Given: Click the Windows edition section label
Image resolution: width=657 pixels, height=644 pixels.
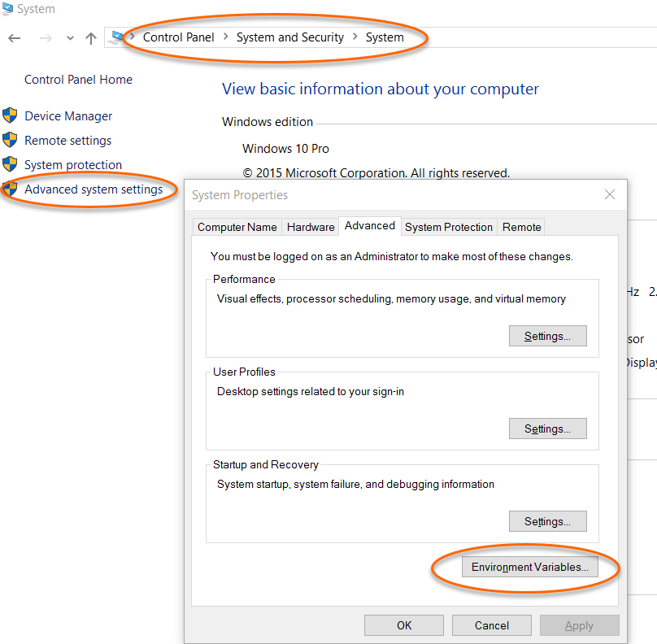Looking at the screenshot, I should click(x=268, y=122).
